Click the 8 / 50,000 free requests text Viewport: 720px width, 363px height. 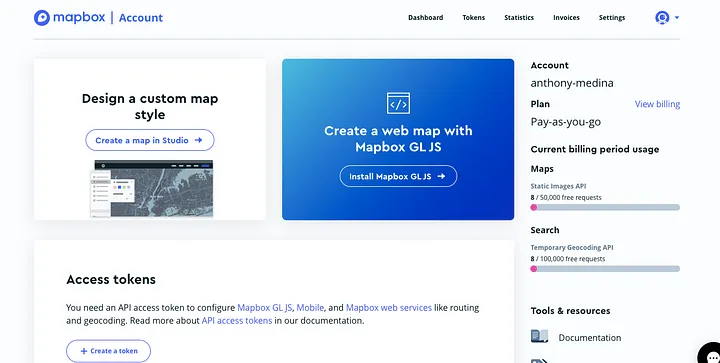566,197
